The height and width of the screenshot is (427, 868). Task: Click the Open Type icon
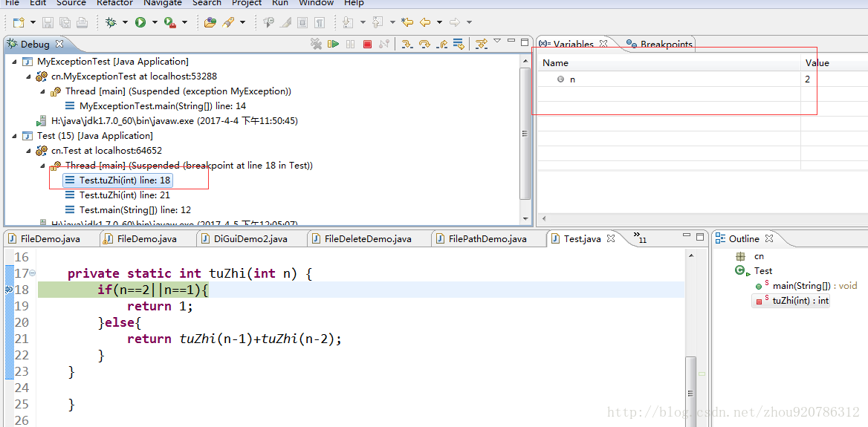coord(210,23)
